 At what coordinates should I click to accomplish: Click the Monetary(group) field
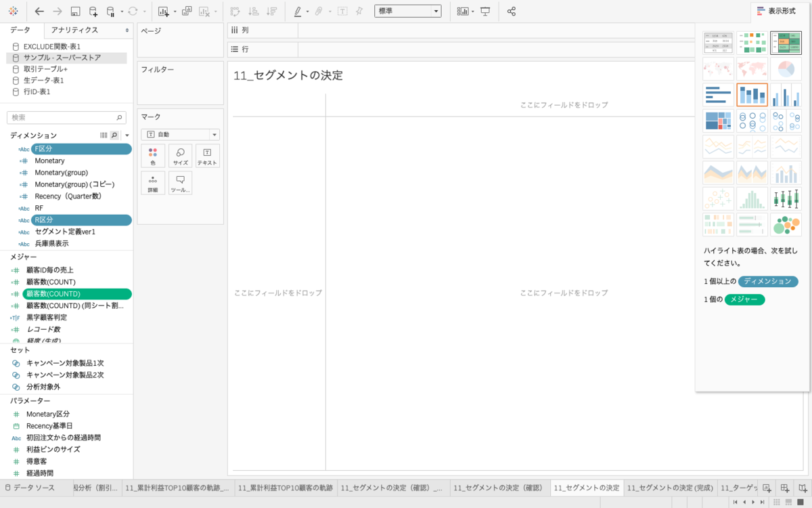pos(62,173)
